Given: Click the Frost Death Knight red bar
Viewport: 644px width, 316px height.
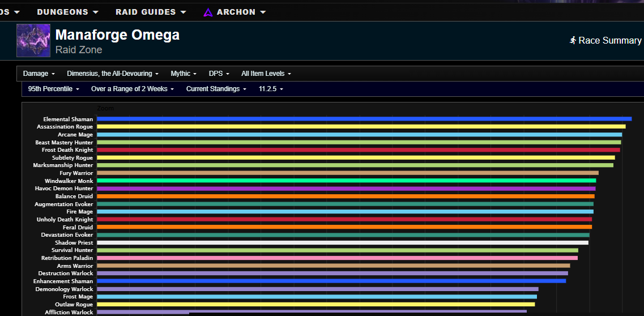Looking at the screenshot, I should point(358,150).
